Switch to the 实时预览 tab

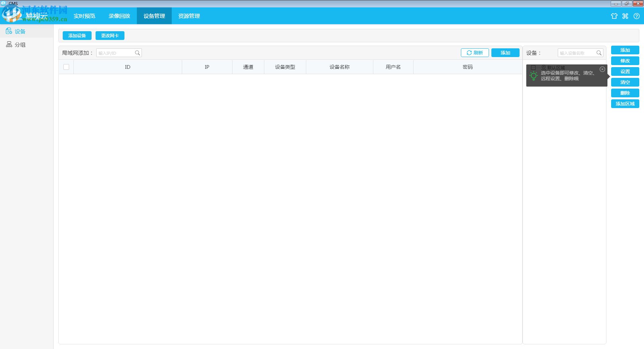pyautogui.click(x=84, y=16)
